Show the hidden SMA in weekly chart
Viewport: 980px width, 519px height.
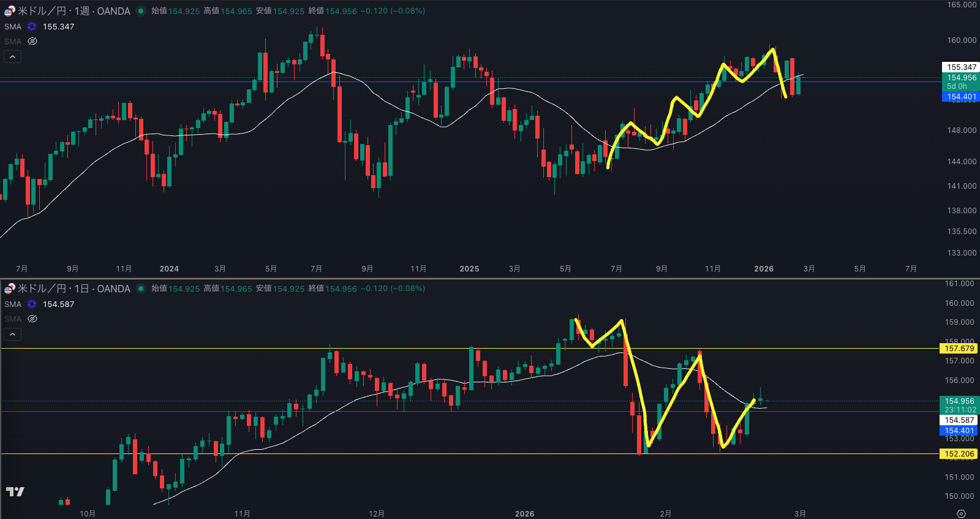[x=32, y=42]
